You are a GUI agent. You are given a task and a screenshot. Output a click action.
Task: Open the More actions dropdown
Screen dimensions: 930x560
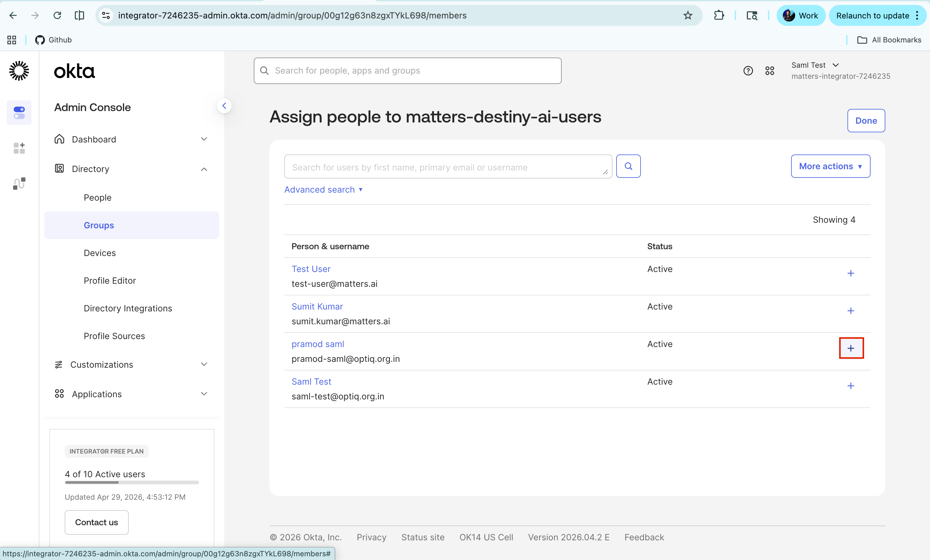830,166
